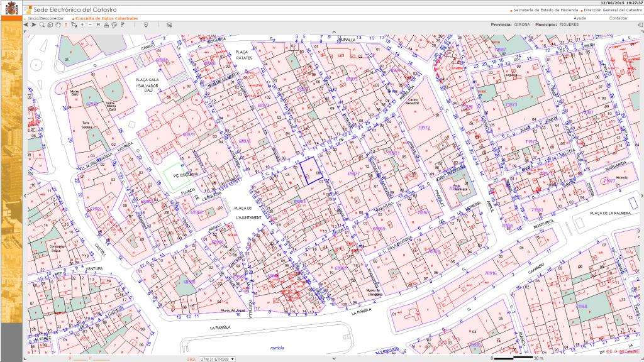Select the hand pan tool
644x362 pixels.
click(x=58, y=25)
